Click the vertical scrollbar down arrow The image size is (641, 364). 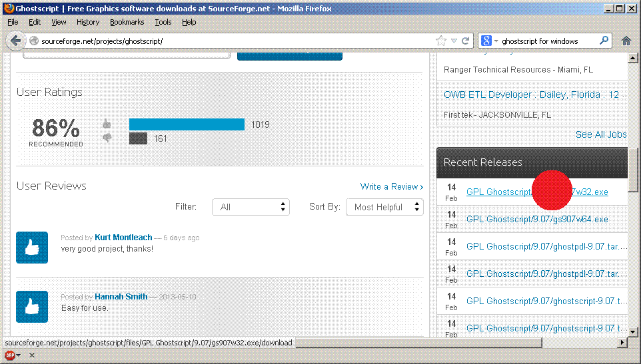pyautogui.click(x=633, y=332)
